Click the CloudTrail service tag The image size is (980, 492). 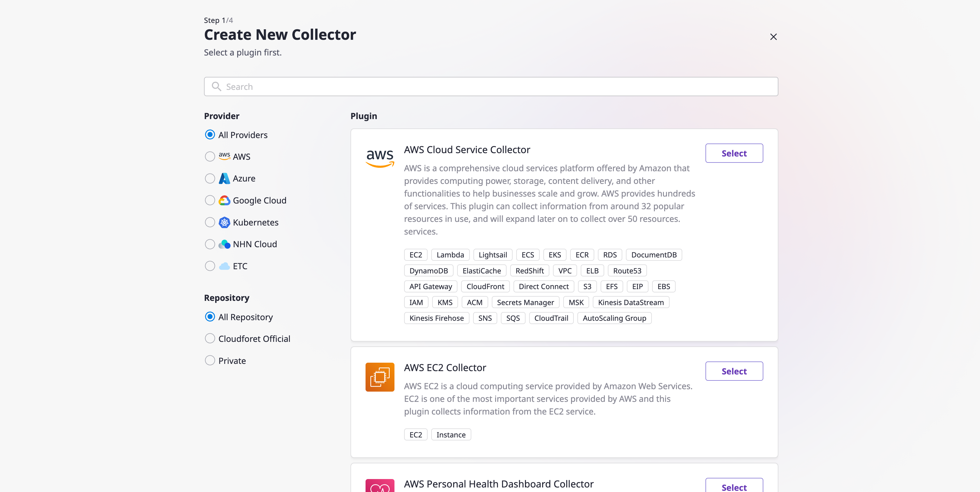click(551, 318)
